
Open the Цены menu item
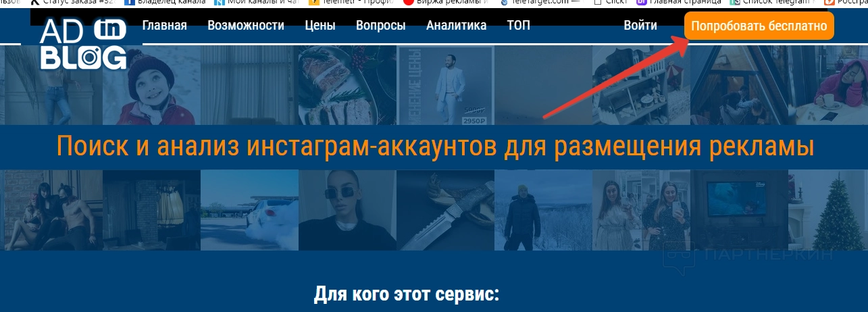click(320, 26)
